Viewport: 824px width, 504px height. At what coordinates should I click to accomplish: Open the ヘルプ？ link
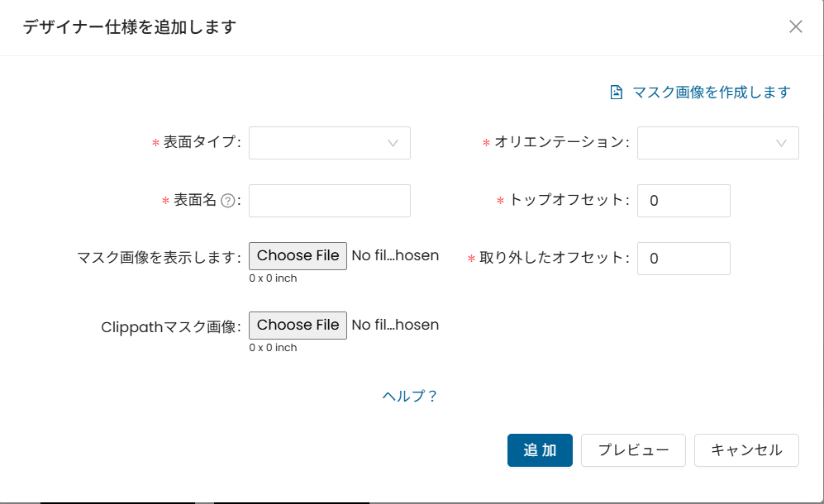(410, 396)
